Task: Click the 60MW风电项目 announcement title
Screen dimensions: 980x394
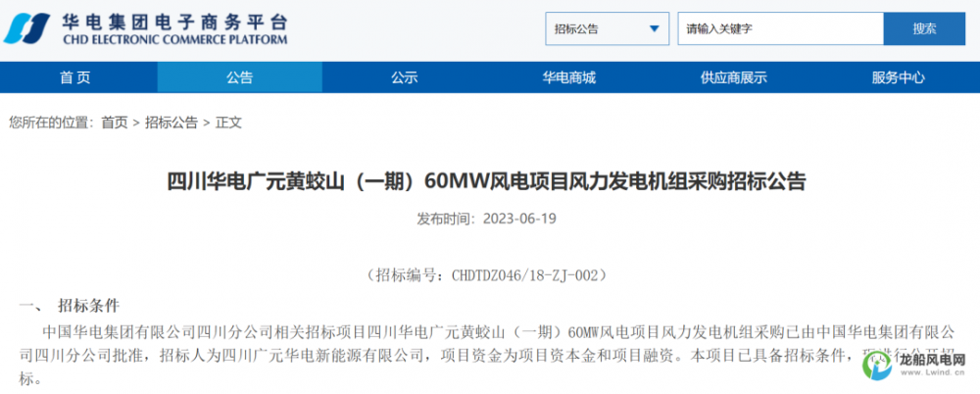Action: tap(486, 181)
